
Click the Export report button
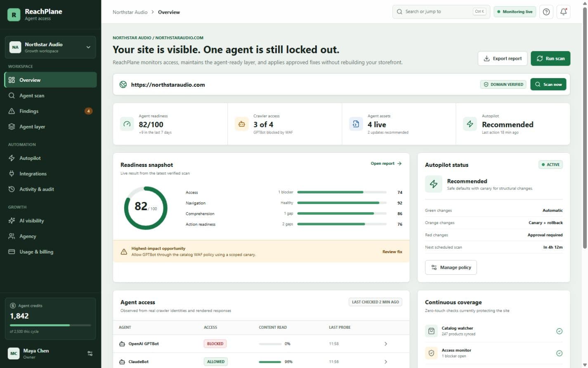[503, 59]
